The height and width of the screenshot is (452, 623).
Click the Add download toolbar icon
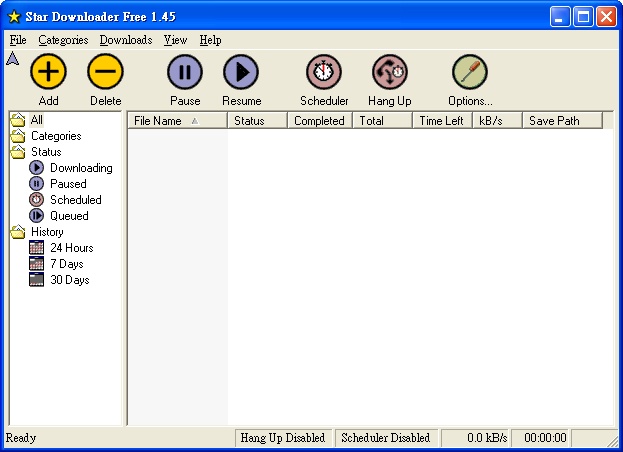tap(48, 72)
